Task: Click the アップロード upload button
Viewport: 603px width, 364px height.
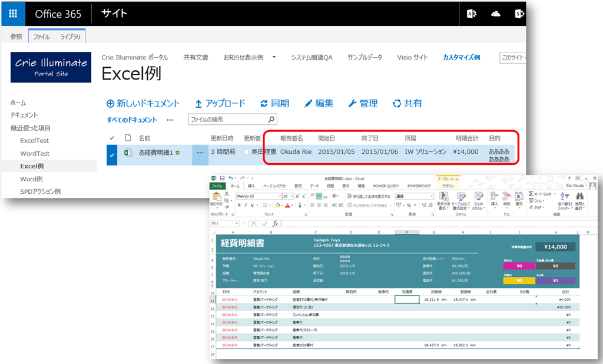Action: [x=220, y=104]
